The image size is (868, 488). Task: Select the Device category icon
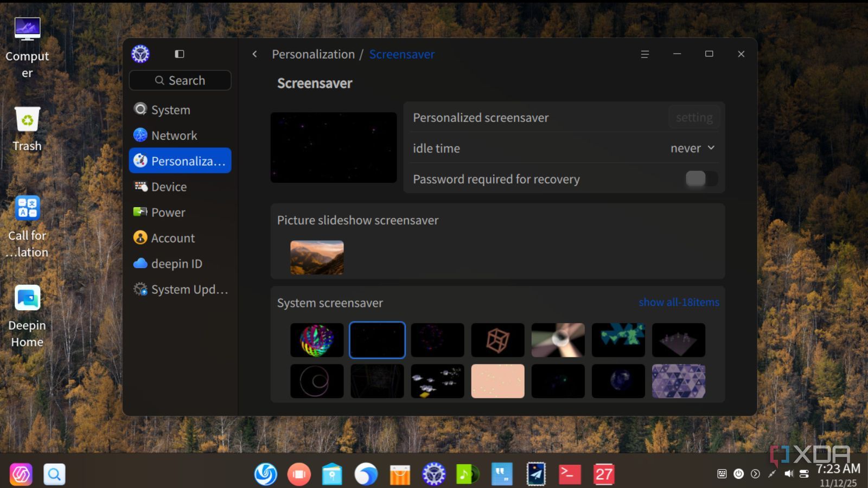click(141, 187)
